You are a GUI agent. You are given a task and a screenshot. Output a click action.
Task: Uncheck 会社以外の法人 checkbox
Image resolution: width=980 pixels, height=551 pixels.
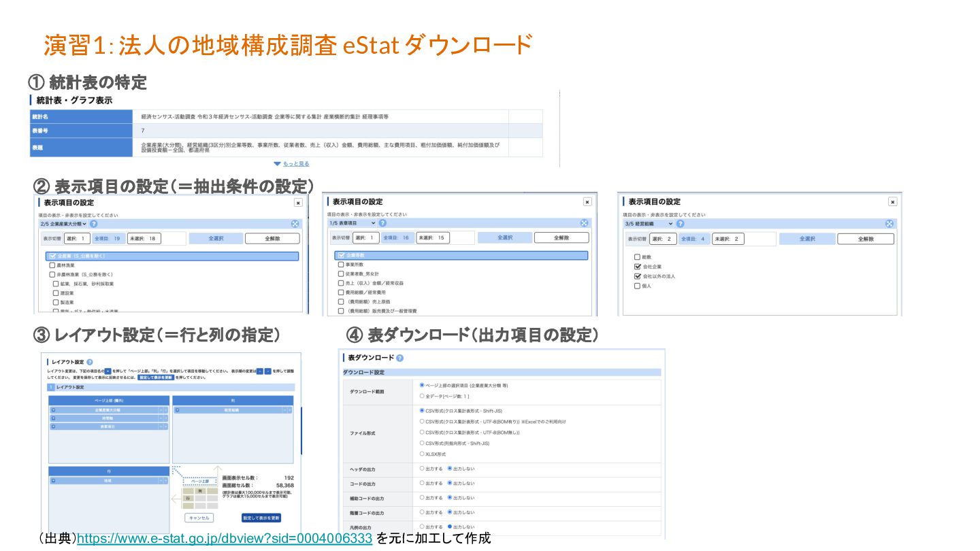coord(637,276)
